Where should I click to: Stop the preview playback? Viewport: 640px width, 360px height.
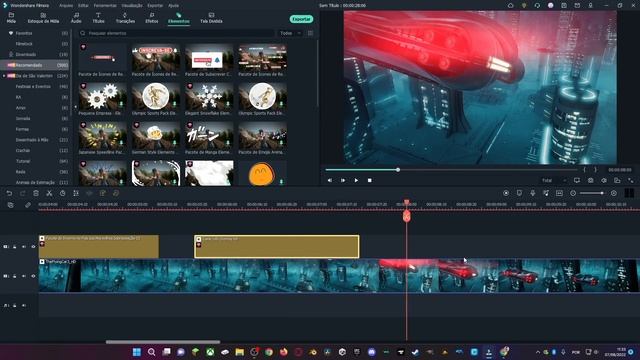[x=369, y=180]
